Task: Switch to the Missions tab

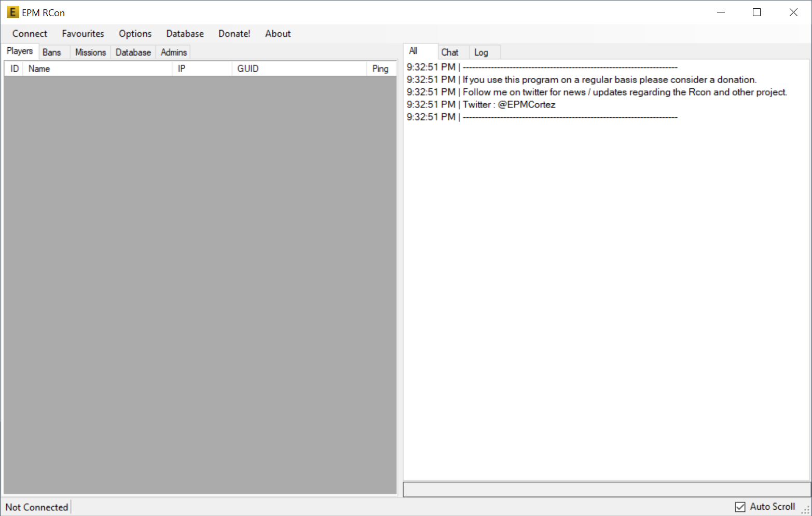Action: 90,52
